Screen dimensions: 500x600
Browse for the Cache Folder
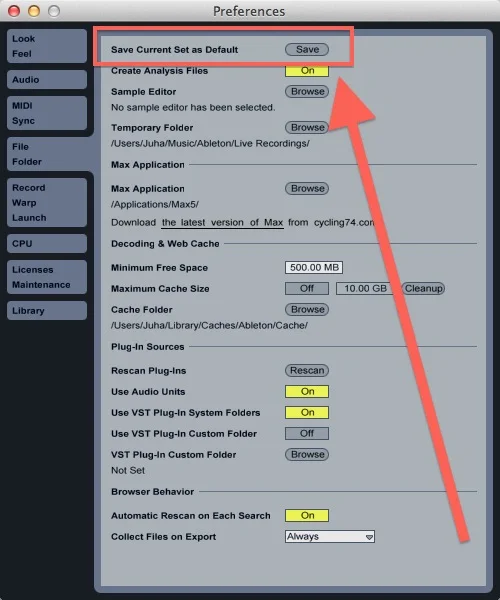307,309
